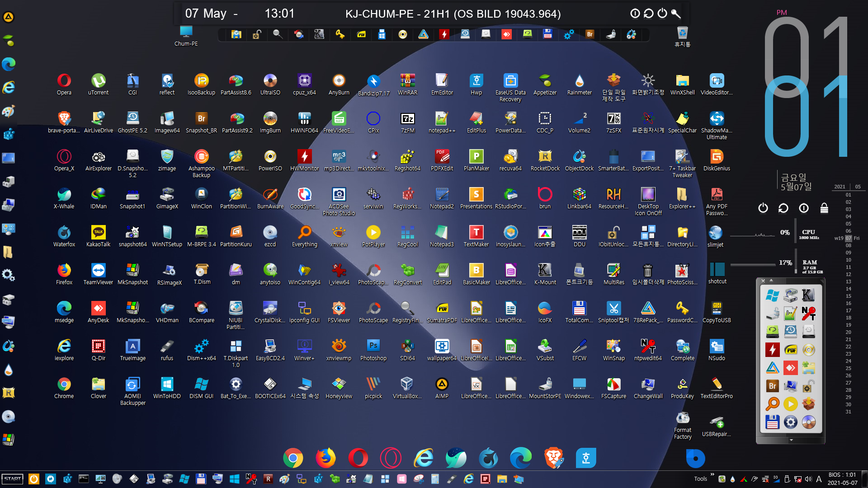Launch uTorrent from the desktop
Image resolution: width=868 pixels, height=488 pixels.
[x=98, y=84]
